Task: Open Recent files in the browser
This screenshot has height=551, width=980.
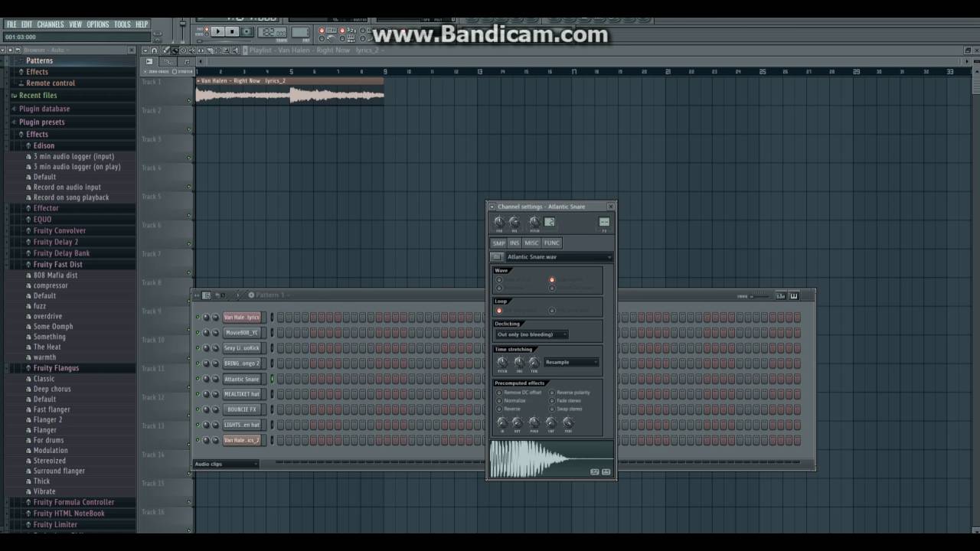Action: pos(38,96)
